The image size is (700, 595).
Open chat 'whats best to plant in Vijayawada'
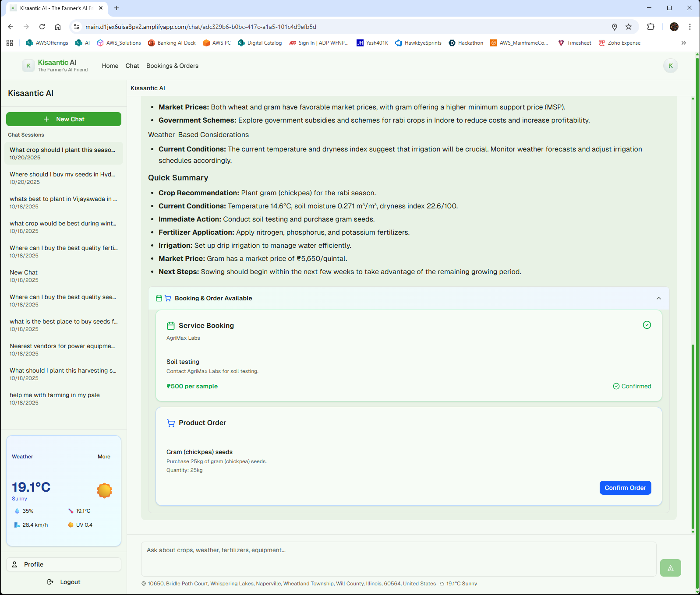click(x=64, y=202)
